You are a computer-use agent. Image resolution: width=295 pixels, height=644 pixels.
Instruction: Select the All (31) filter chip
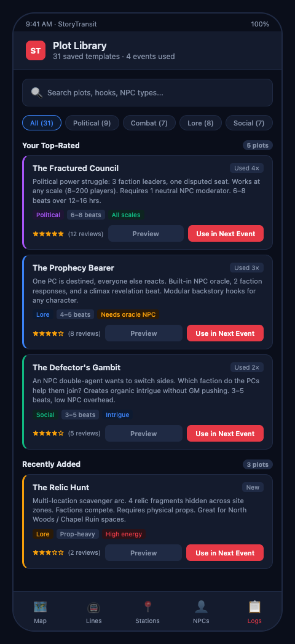tap(42, 123)
